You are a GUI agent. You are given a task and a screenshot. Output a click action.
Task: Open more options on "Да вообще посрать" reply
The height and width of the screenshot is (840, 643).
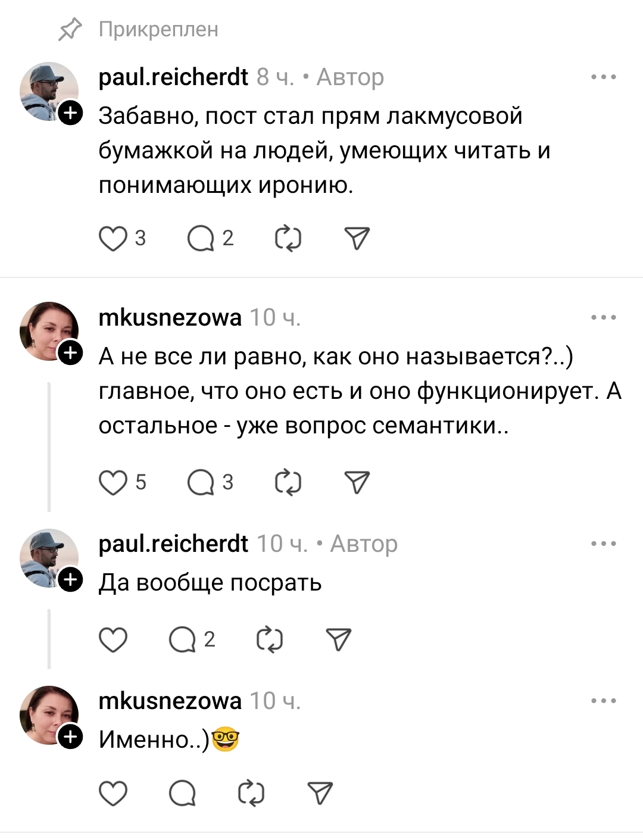604,544
